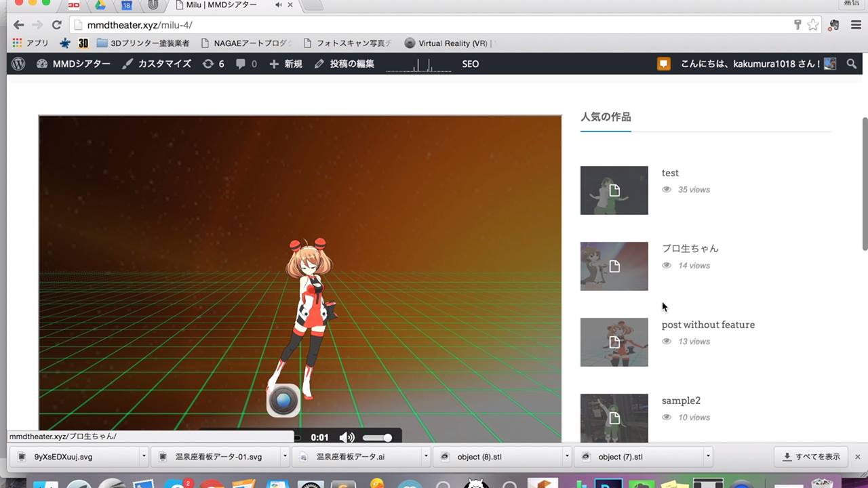
Task: Click the 人気の作品 sidebar heading
Action: tap(606, 117)
